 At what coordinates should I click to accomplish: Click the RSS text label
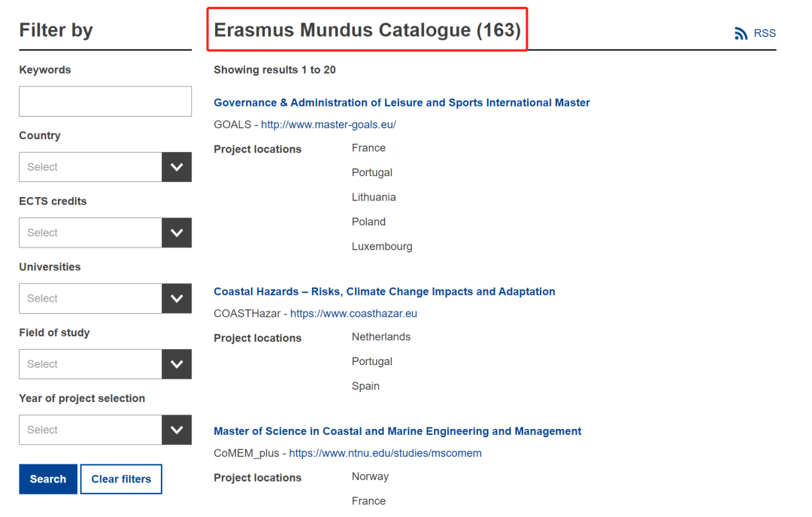point(765,34)
